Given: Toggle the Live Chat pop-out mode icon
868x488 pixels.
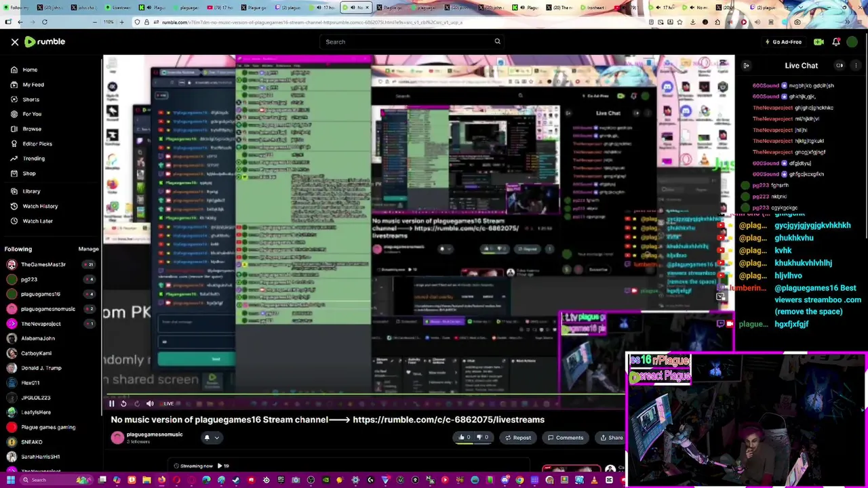Looking at the screenshot, I should 840,66.
